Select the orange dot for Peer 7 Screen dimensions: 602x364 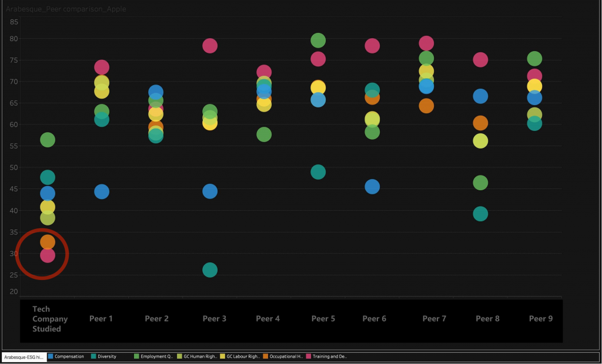(426, 106)
